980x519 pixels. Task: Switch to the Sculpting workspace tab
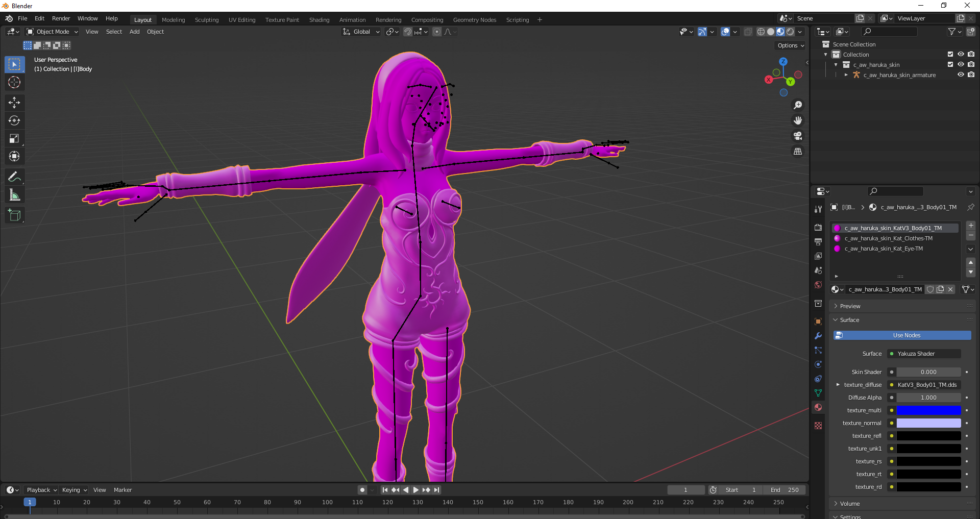[x=207, y=20]
